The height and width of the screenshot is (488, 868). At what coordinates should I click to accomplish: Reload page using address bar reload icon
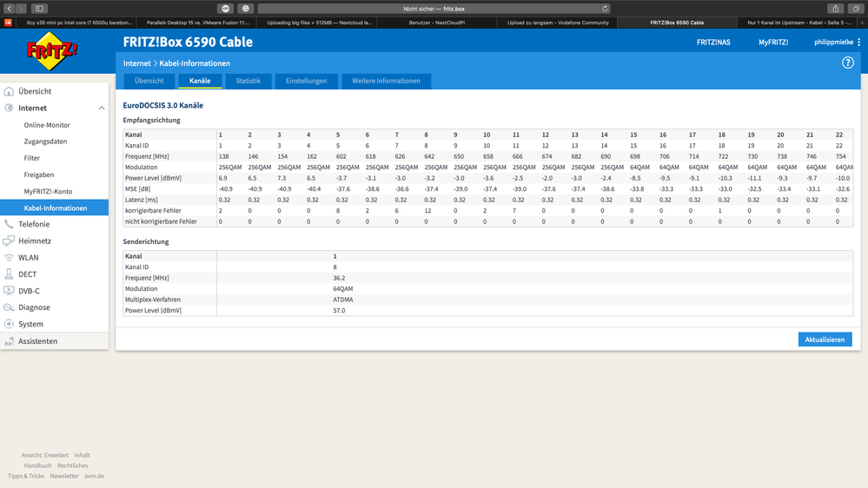pyautogui.click(x=605, y=9)
